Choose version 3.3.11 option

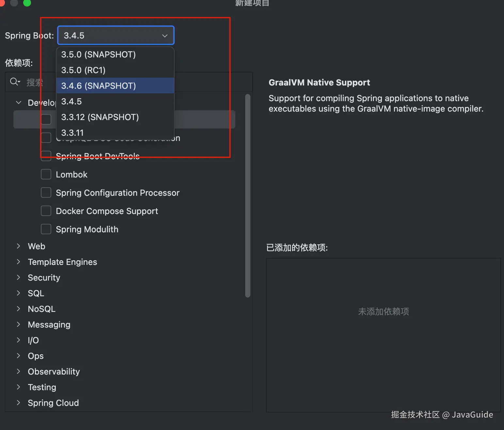click(115, 133)
